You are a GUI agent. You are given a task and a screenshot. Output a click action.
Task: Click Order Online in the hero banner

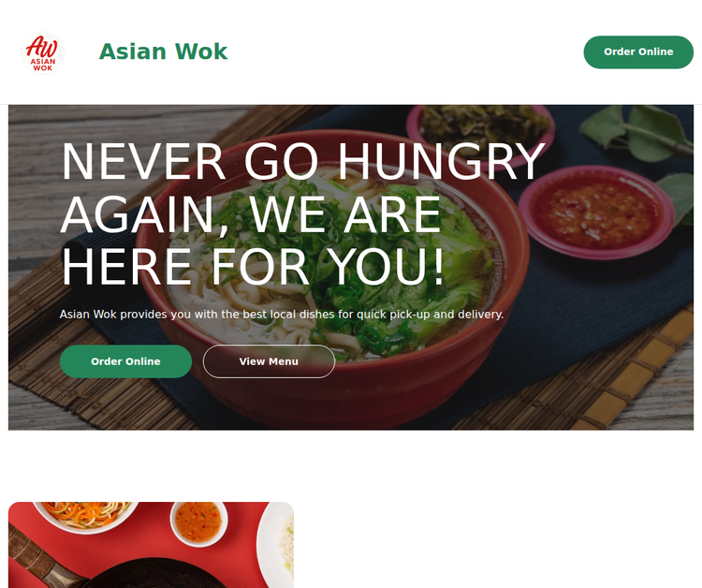pyautogui.click(x=125, y=361)
